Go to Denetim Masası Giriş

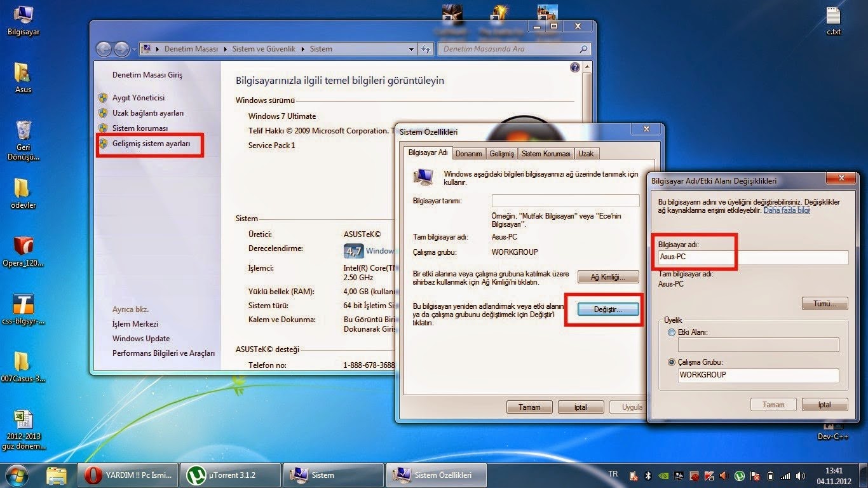coord(147,75)
